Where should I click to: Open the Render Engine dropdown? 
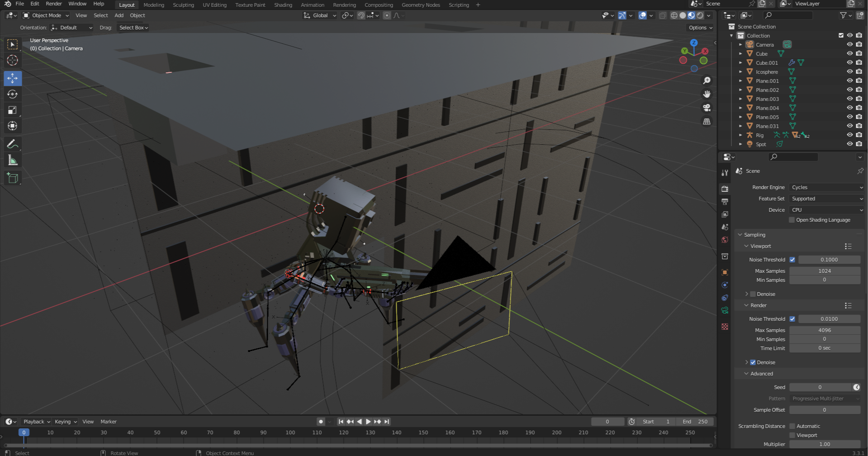pyautogui.click(x=826, y=187)
